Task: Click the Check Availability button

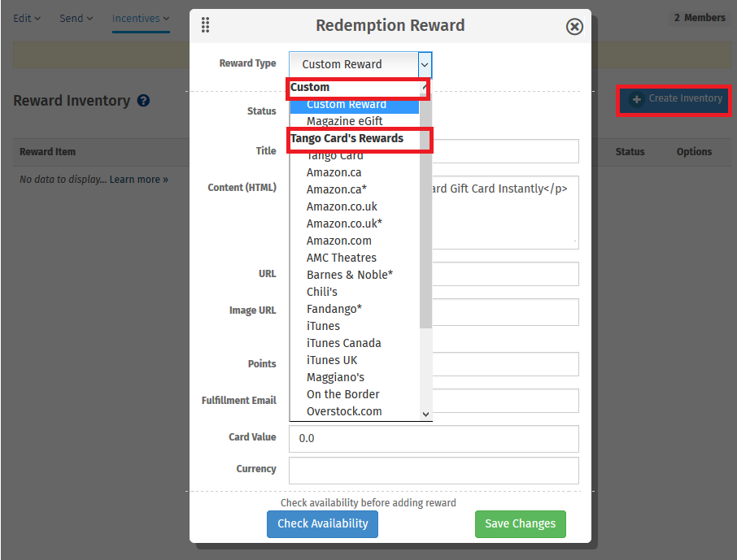Action: [322, 523]
